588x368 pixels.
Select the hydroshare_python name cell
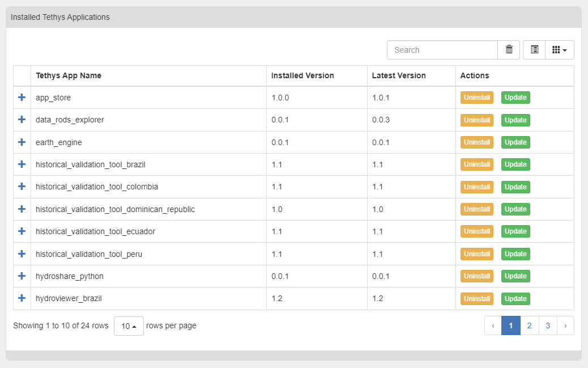148,276
